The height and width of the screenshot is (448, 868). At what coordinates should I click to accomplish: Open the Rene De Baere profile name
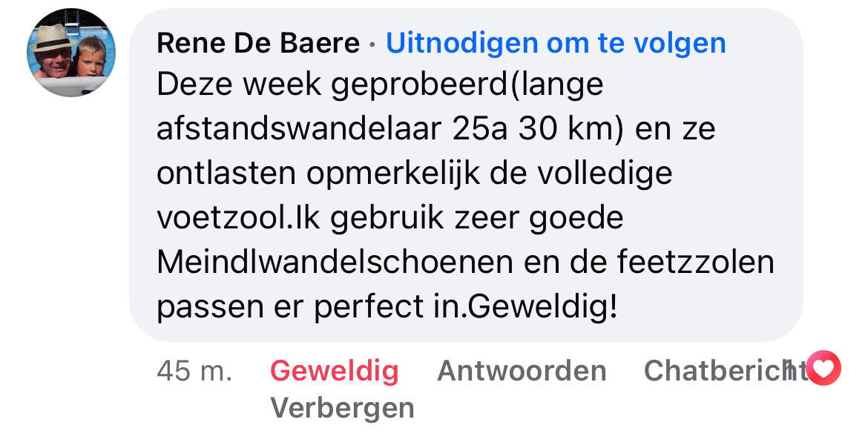point(258,43)
